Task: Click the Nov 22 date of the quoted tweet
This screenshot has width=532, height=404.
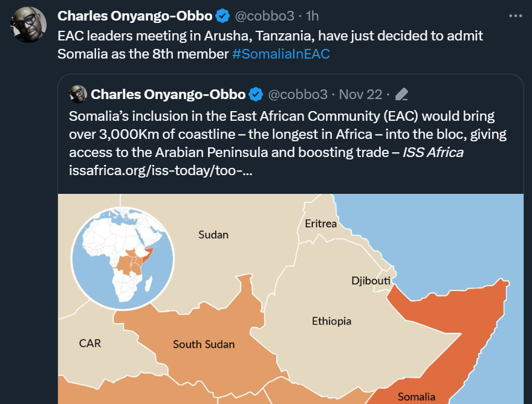Action: point(361,95)
